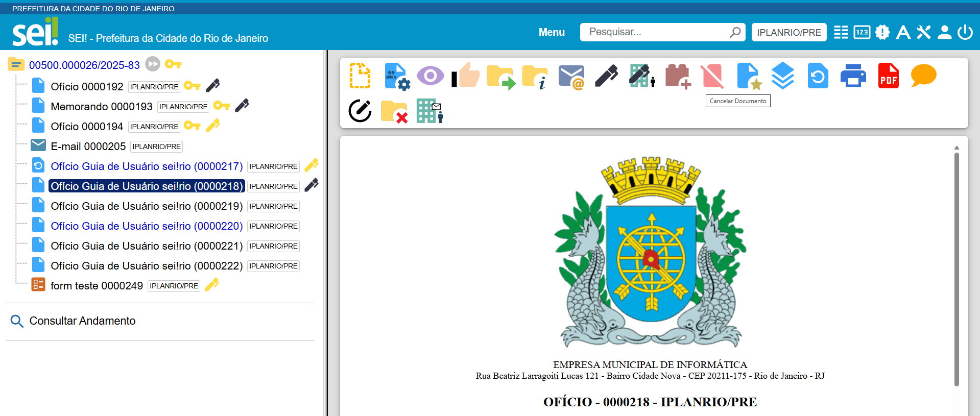This screenshot has width=980, height=416.
Task: Open E-mail 0000205 document
Action: click(88, 146)
